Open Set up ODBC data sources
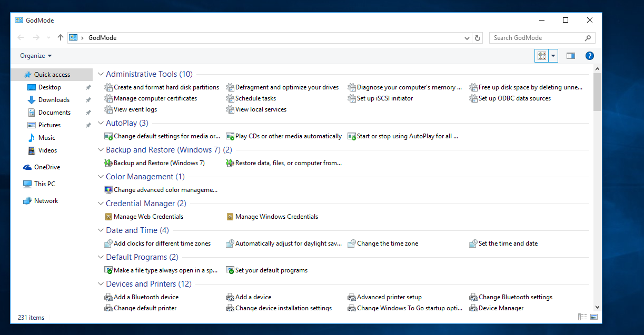Screen dimensions: 644x335 pyautogui.click(x=510, y=98)
